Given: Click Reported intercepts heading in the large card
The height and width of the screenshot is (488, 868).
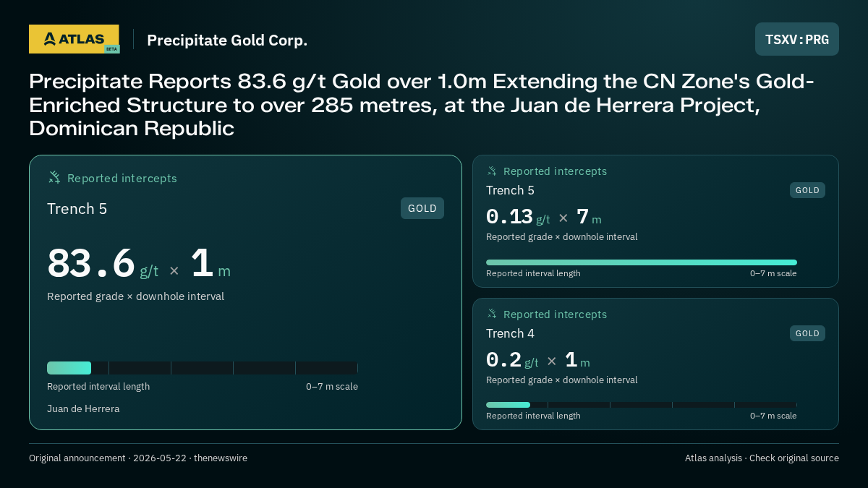Looking at the screenshot, I should pyautogui.click(x=122, y=178).
